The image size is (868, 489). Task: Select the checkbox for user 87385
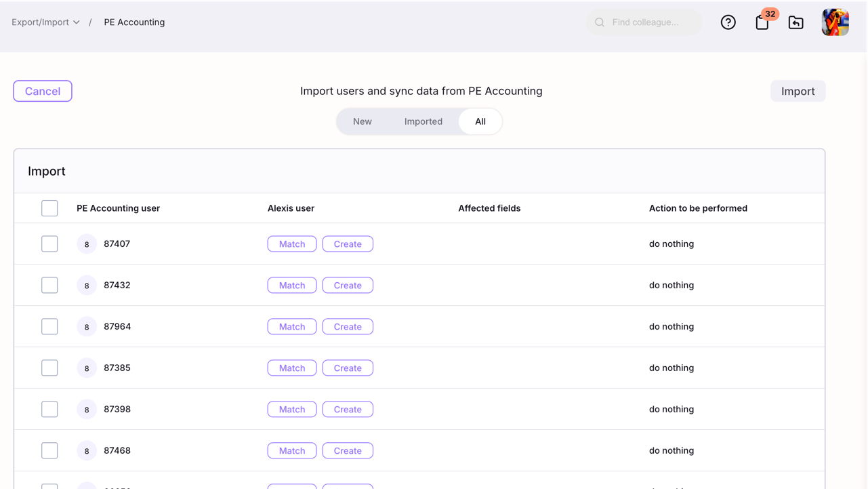point(49,368)
